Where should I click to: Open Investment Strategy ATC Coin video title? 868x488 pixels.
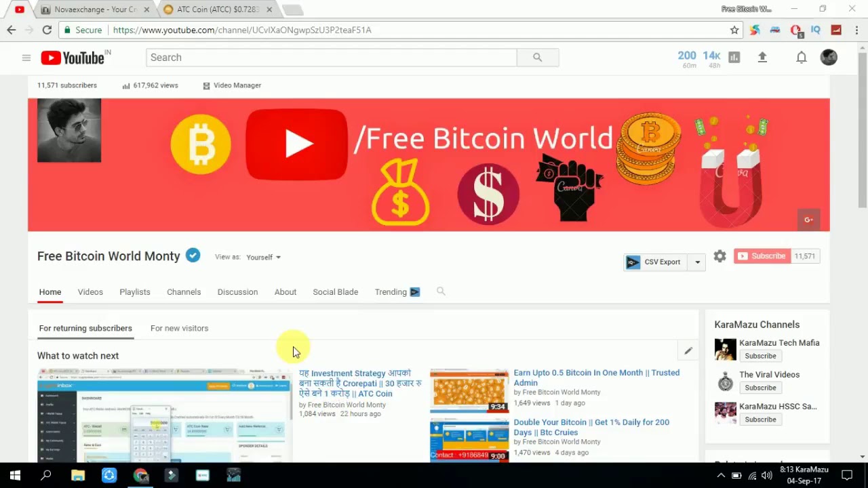click(x=360, y=384)
